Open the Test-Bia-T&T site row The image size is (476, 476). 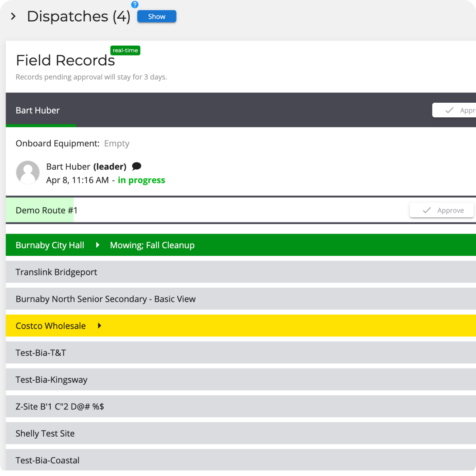click(41, 353)
